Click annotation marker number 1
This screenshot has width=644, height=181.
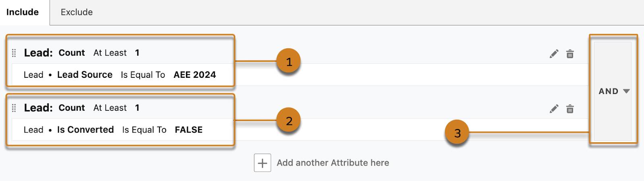point(289,62)
